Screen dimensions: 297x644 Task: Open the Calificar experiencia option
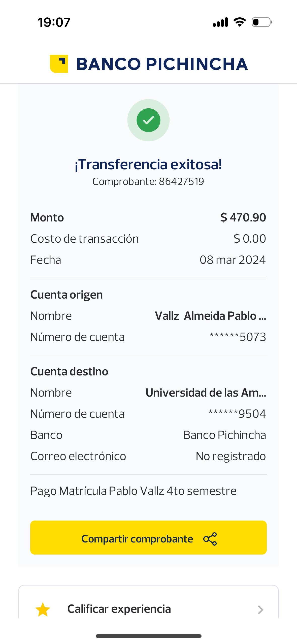[119, 609]
